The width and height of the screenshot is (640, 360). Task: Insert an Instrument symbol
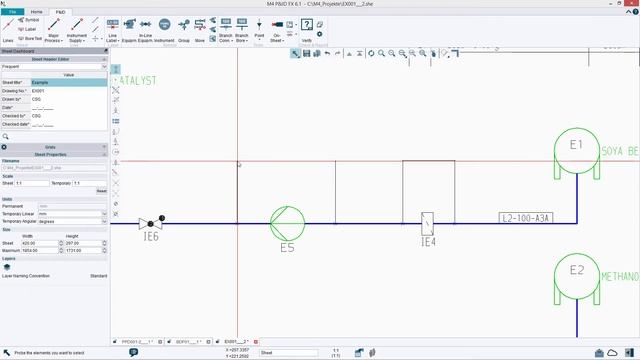164,31
